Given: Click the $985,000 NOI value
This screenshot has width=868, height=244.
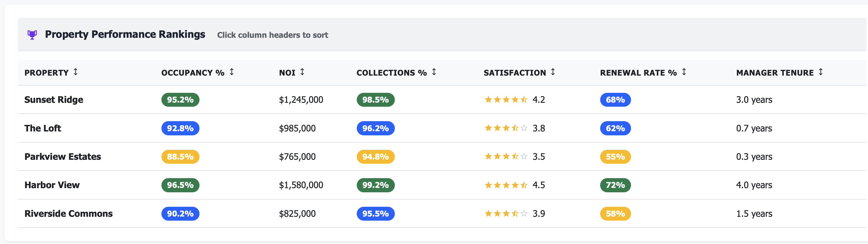Looking at the screenshot, I should click(x=298, y=128).
